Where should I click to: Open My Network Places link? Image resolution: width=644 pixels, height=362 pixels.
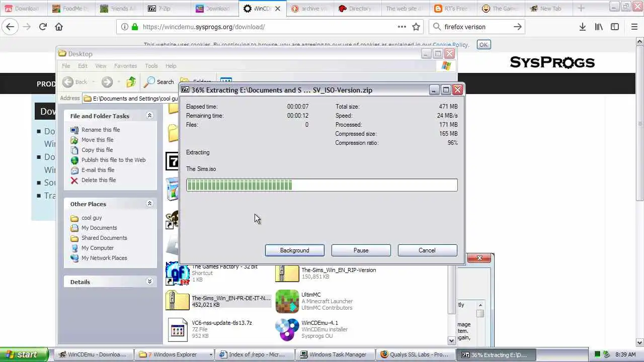point(104,258)
